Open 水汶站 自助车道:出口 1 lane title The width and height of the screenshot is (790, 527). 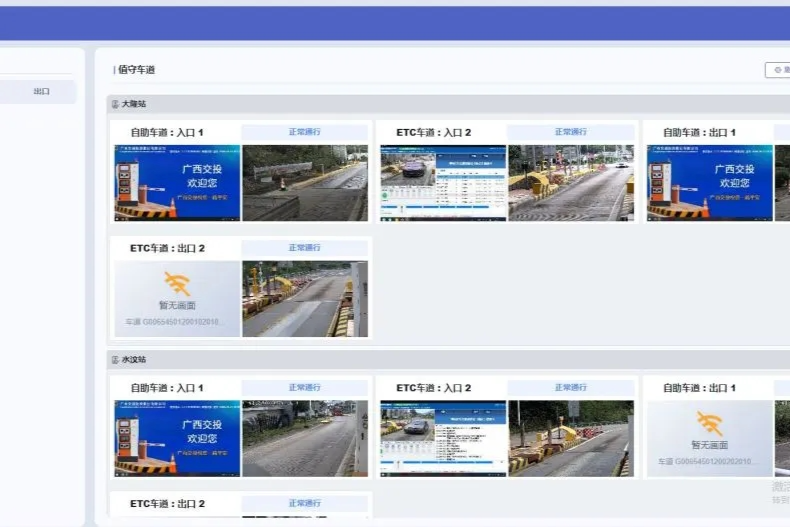699,388
